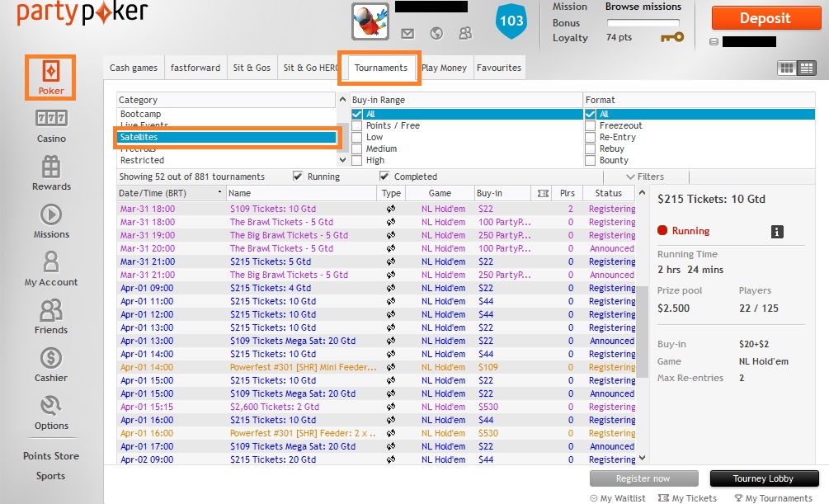Viewport: 829px width, 504px height.
Task: Click the friends icon near avatar
Action: pyautogui.click(x=465, y=34)
